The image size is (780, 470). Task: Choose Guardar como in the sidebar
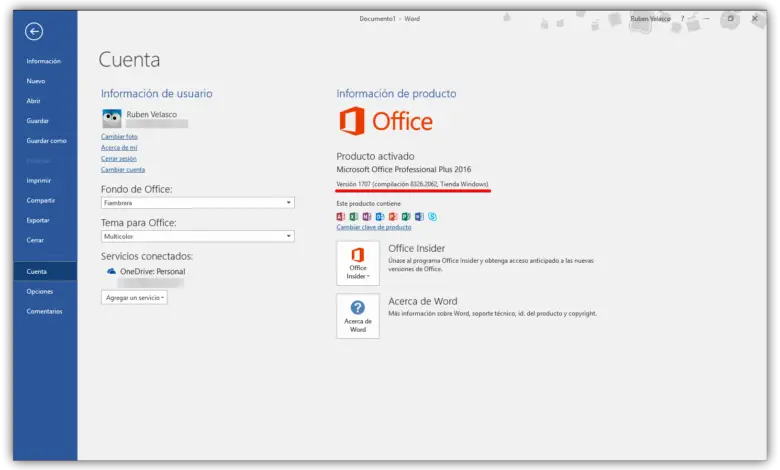click(x=46, y=141)
